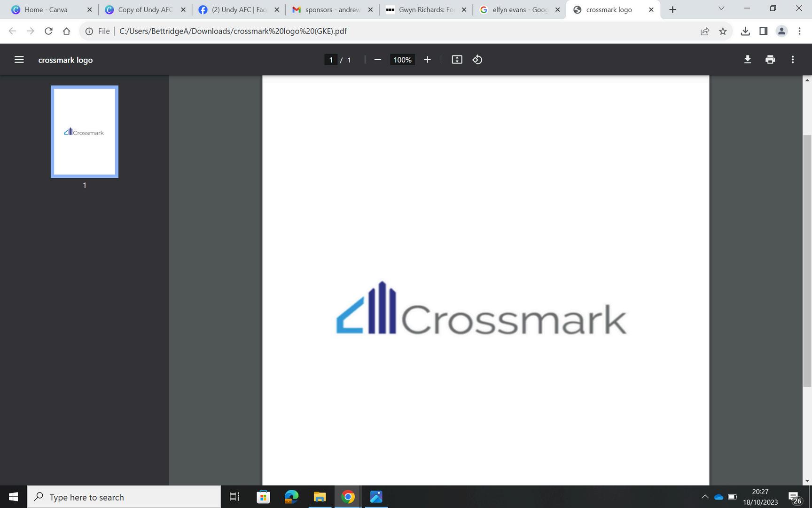Viewport: 812px width, 508px height.
Task: Switch to the Undy AFC Facebook tab
Action: pos(239,9)
